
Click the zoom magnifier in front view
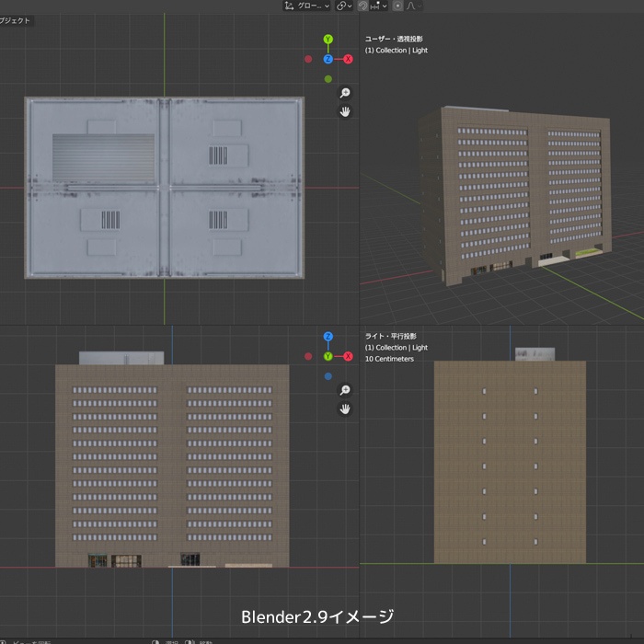345,390
